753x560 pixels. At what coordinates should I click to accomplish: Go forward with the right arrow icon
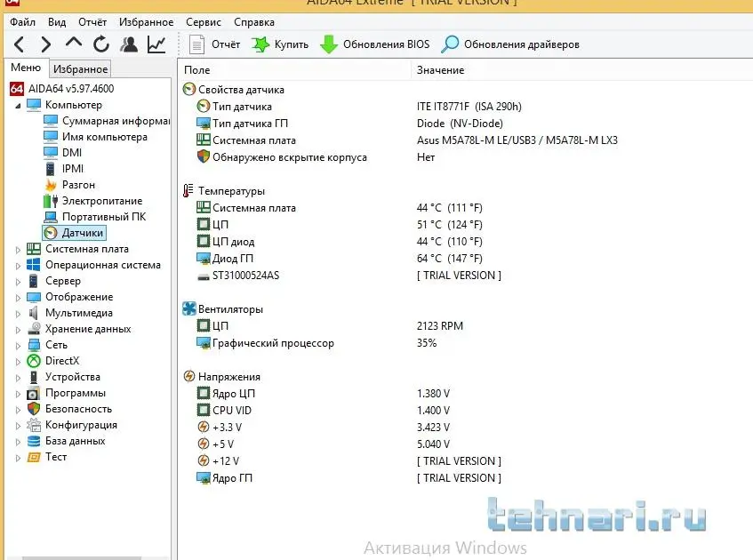coord(46,44)
